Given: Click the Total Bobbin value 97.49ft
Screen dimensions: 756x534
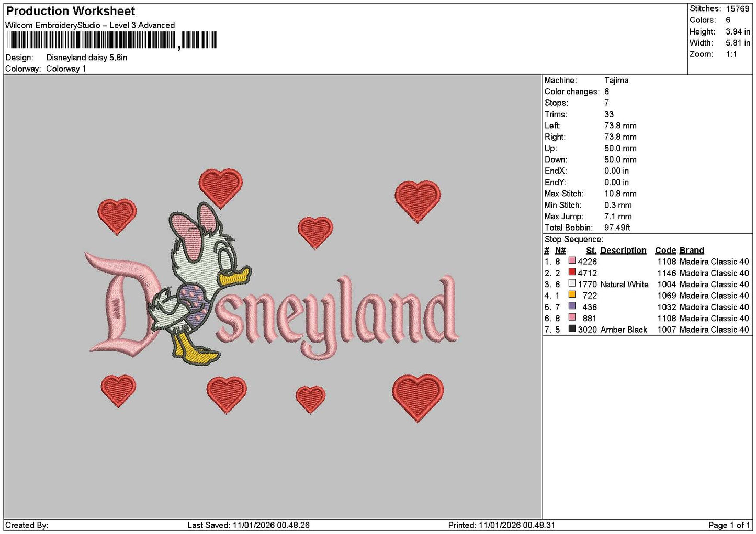Looking at the screenshot, I should click(x=617, y=228).
